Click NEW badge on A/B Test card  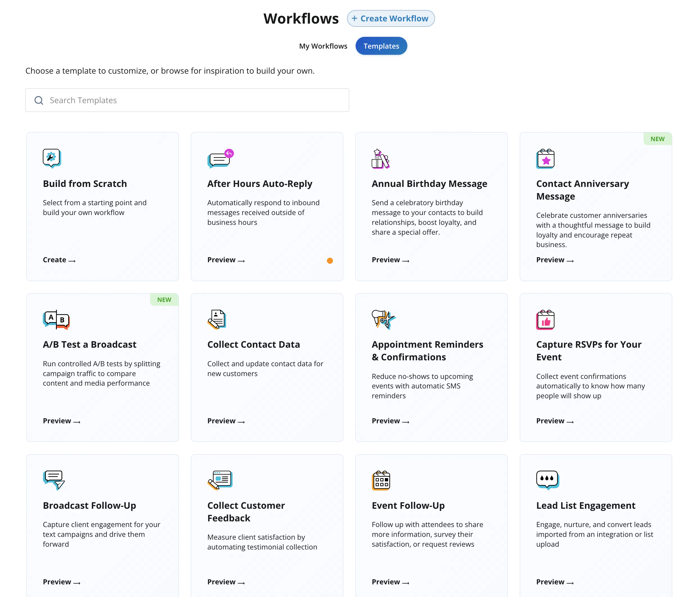point(164,300)
